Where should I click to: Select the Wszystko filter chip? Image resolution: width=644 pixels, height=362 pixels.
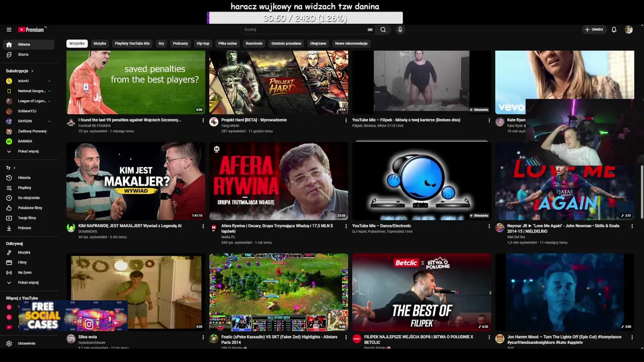[x=77, y=43]
